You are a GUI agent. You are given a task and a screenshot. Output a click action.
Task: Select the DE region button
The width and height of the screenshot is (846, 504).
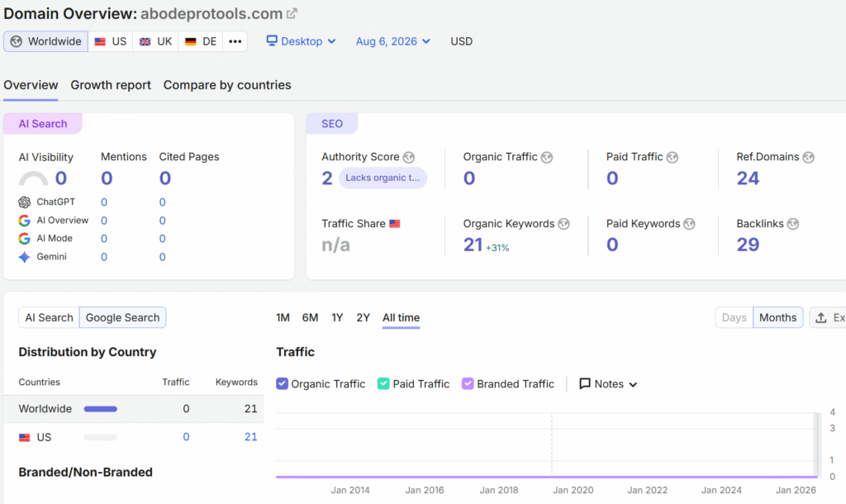coord(201,41)
